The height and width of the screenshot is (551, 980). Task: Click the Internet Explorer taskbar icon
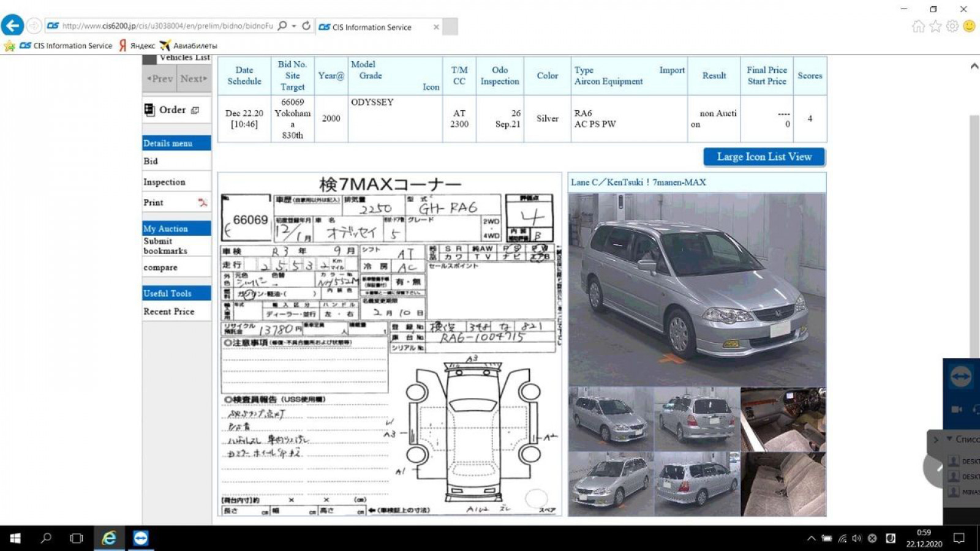click(x=109, y=538)
